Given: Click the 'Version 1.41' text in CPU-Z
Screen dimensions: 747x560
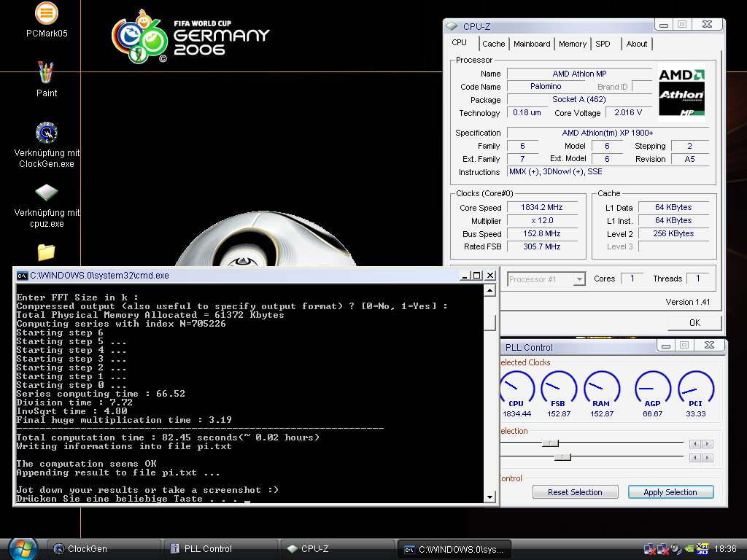Looking at the screenshot, I should click(688, 302).
